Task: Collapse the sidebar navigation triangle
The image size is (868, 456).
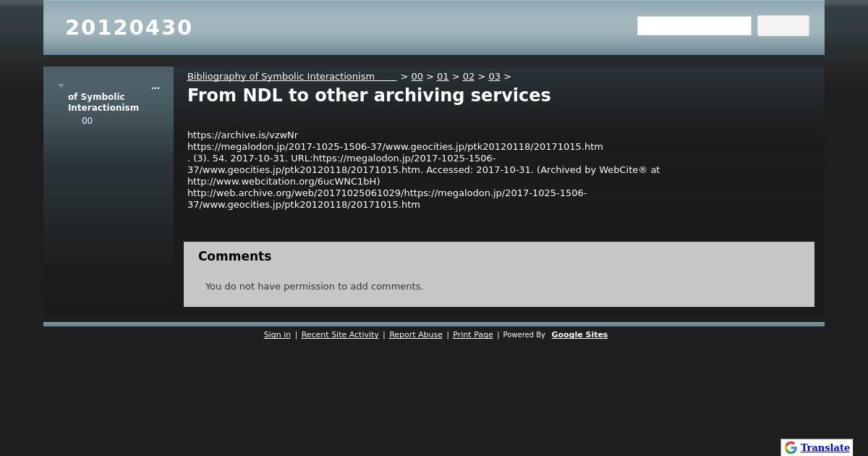Action: [61, 86]
